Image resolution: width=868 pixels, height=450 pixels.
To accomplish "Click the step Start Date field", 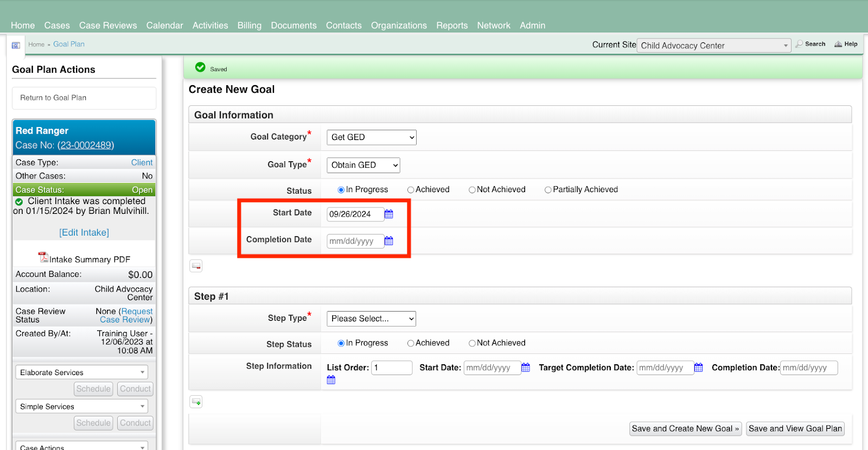I will 492,367.
